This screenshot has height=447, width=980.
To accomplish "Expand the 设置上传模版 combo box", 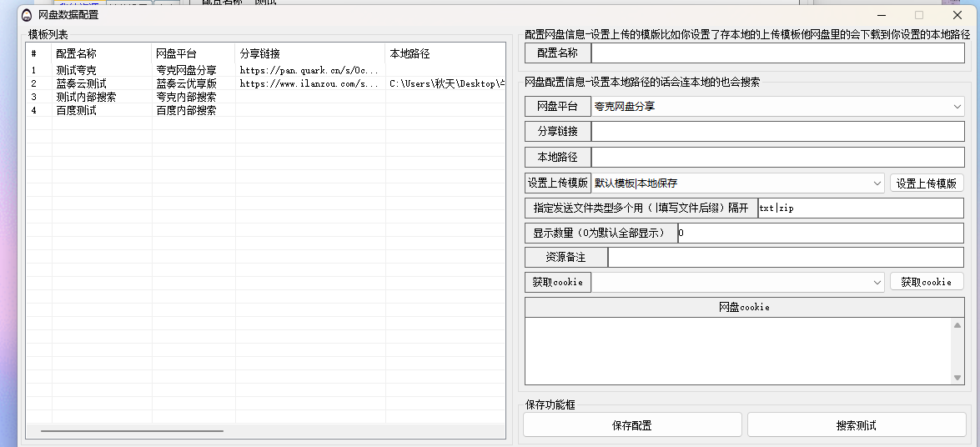I will click(877, 183).
